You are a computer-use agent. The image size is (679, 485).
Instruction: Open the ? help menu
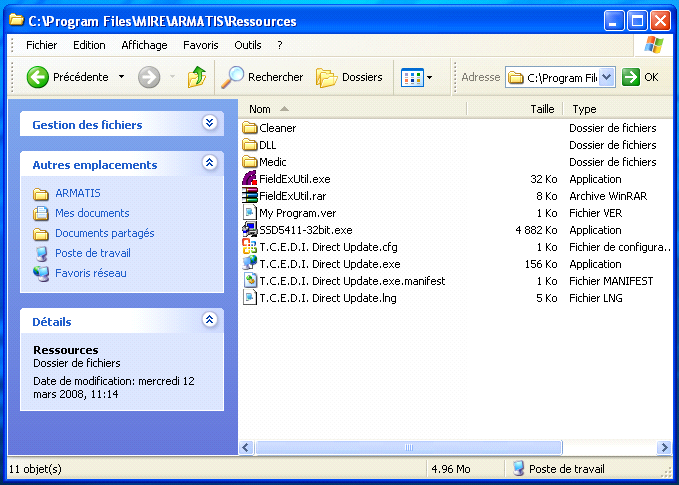click(280, 45)
